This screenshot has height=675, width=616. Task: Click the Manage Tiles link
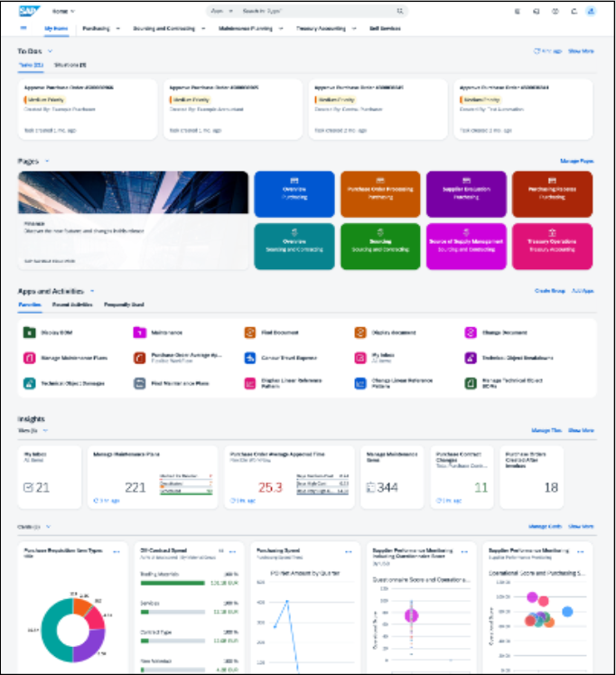coord(546,430)
